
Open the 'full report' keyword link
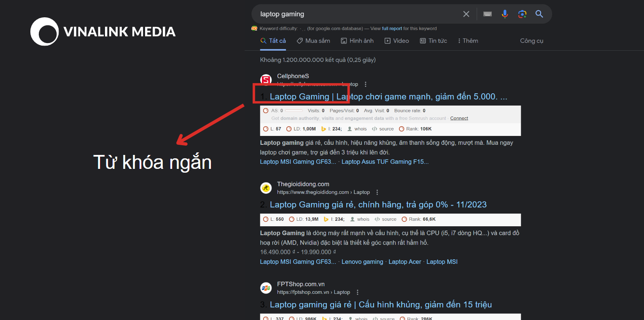(x=392, y=28)
